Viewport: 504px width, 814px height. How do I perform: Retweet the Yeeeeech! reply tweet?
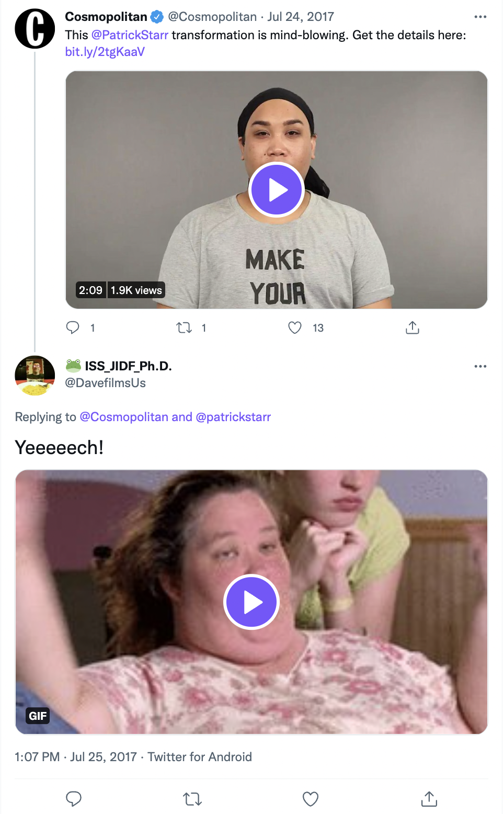[192, 799]
